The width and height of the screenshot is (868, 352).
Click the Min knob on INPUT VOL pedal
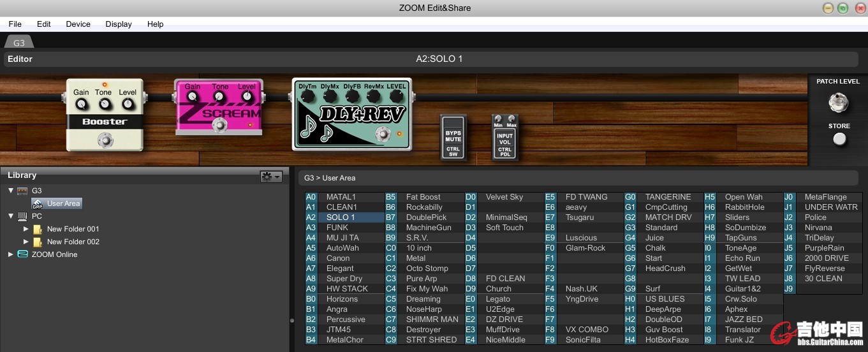[499, 119]
